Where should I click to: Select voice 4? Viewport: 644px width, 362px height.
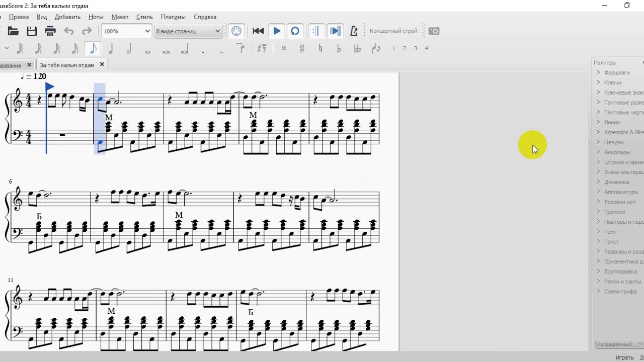click(427, 49)
